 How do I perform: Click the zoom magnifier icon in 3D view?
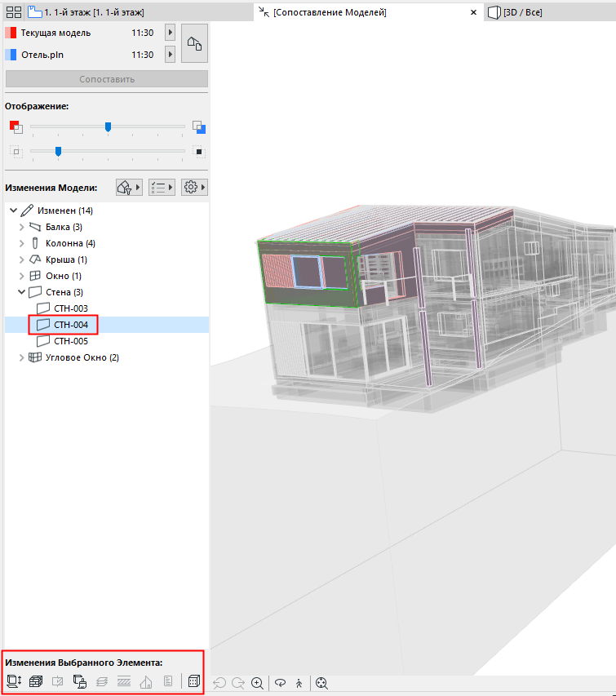pyautogui.click(x=257, y=683)
